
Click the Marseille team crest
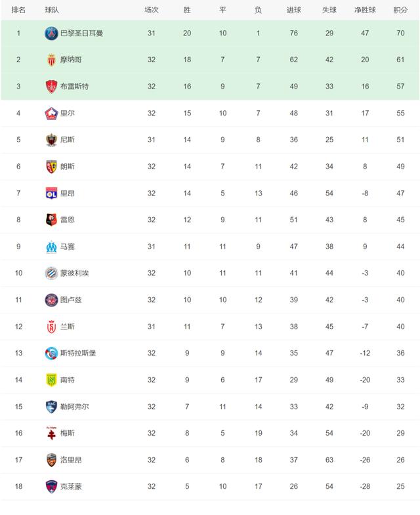tap(51, 246)
